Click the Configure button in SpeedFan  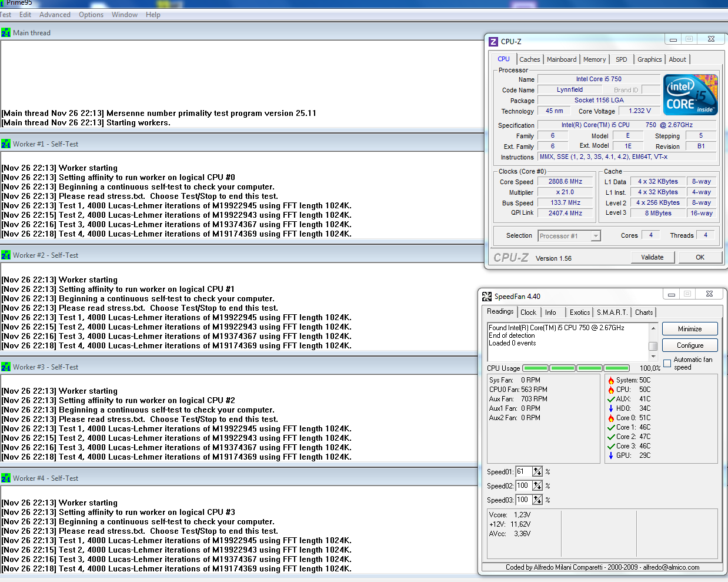click(690, 345)
